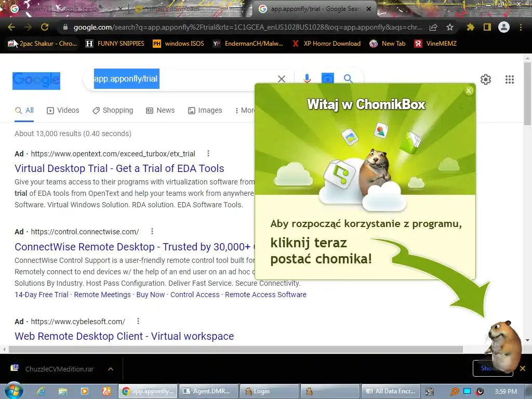Close the downloads bar
Viewport: 532px width, 399px height.
pyautogui.click(x=523, y=368)
